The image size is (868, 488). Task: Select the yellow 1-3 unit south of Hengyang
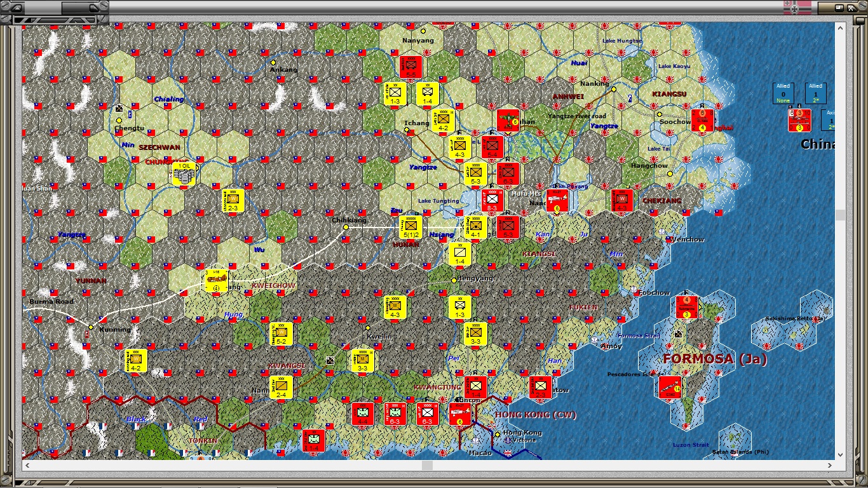click(459, 307)
